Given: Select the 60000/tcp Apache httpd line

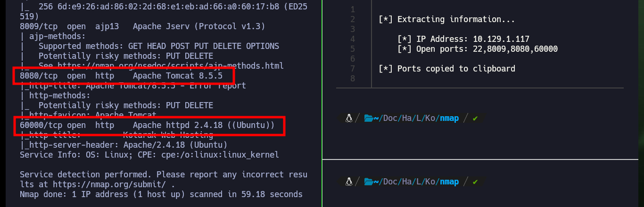Looking at the screenshot, I should (147, 125).
